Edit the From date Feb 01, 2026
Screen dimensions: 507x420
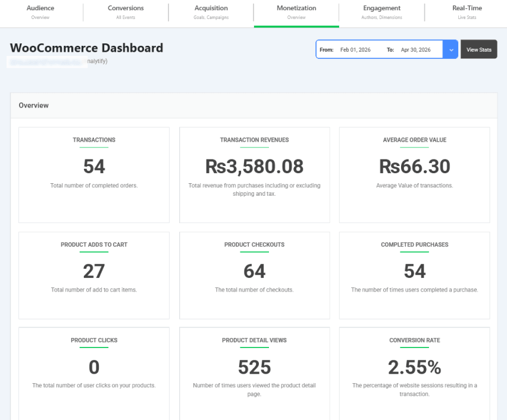click(x=355, y=50)
